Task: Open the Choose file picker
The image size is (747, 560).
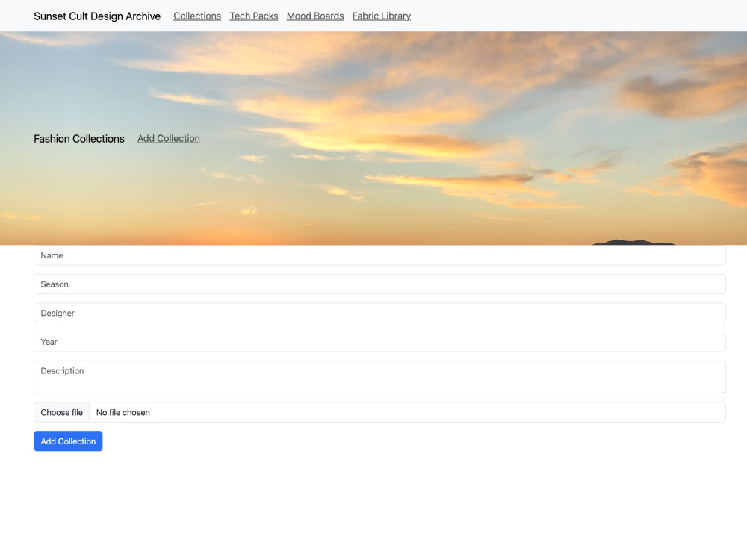Action: click(x=62, y=412)
